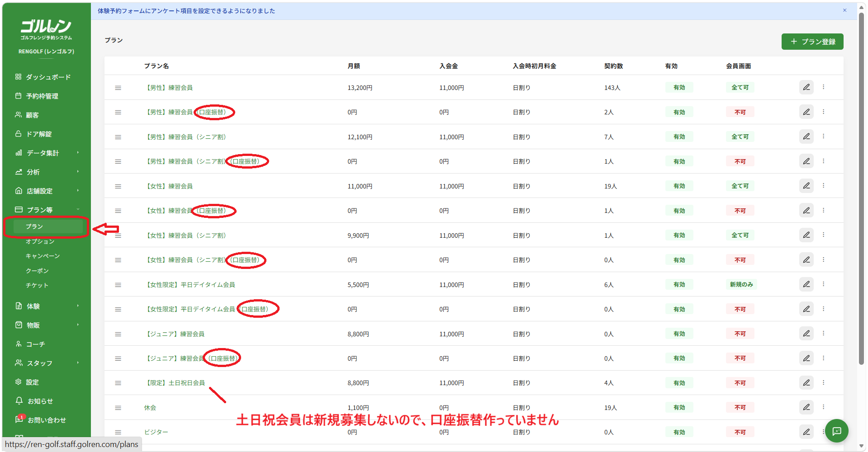The width and height of the screenshot is (868, 452).
Task: Open the chat support bubble icon
Action: (x=836, y=431)
